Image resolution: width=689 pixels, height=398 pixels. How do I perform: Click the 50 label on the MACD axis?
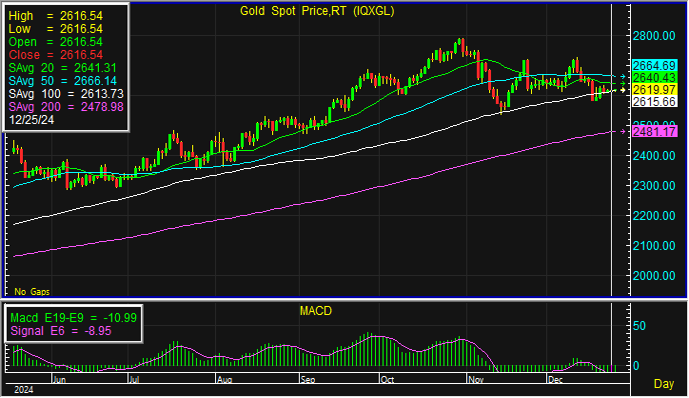639,326
